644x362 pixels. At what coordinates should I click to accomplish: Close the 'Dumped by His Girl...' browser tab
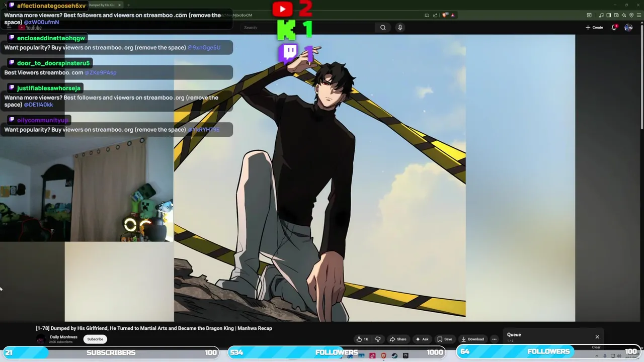[x=120, y=5]
